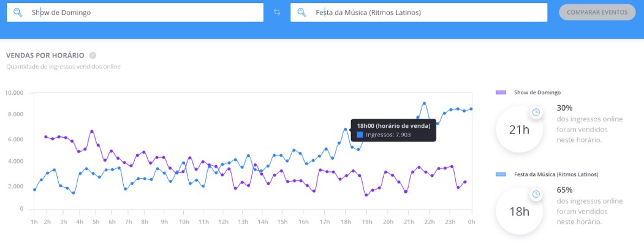Toggle Festa da Música series via blue legend

coord(501,174)
